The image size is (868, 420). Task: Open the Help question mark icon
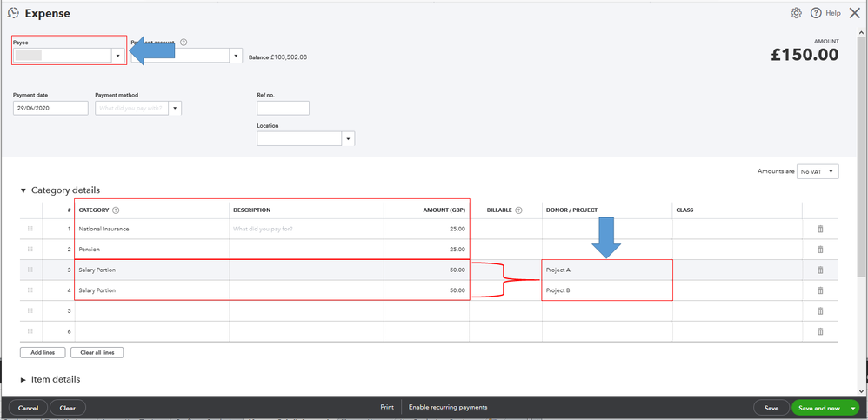click(816, 13)
